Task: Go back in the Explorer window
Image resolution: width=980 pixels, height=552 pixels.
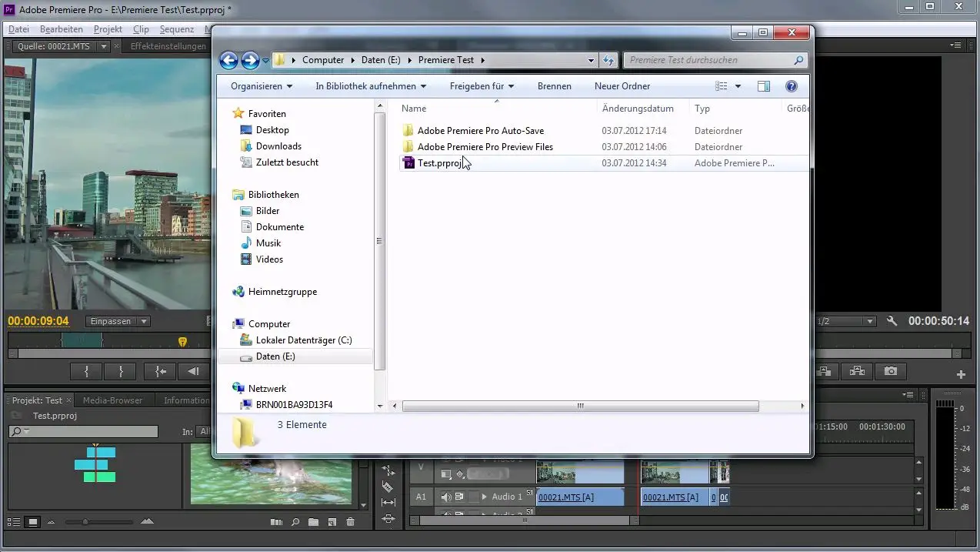Action: coord(228,60)
